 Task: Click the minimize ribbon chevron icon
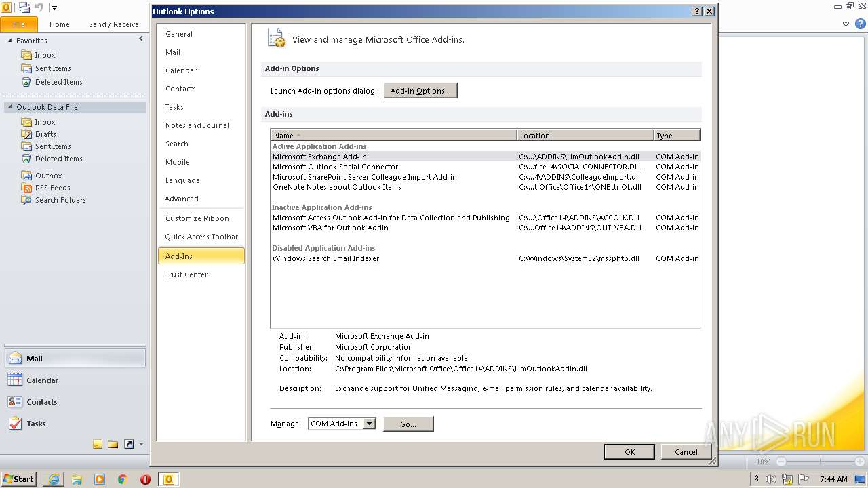(846, 24)
